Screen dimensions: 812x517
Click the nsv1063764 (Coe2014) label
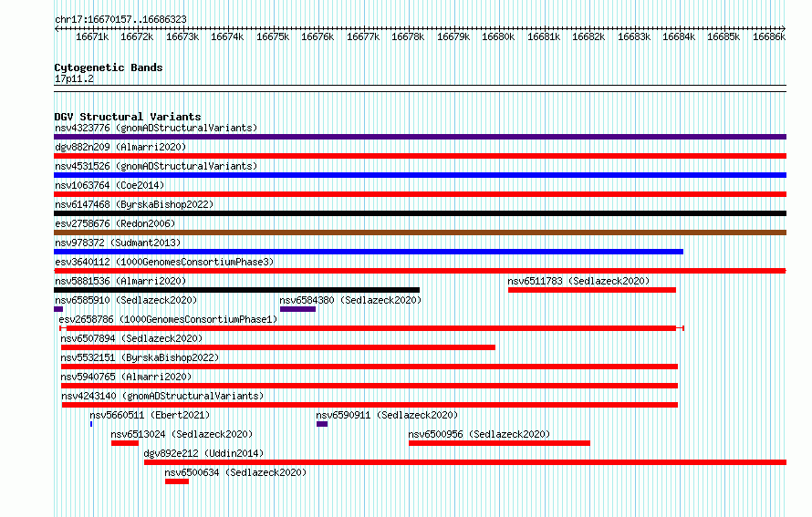click(109, 185)
